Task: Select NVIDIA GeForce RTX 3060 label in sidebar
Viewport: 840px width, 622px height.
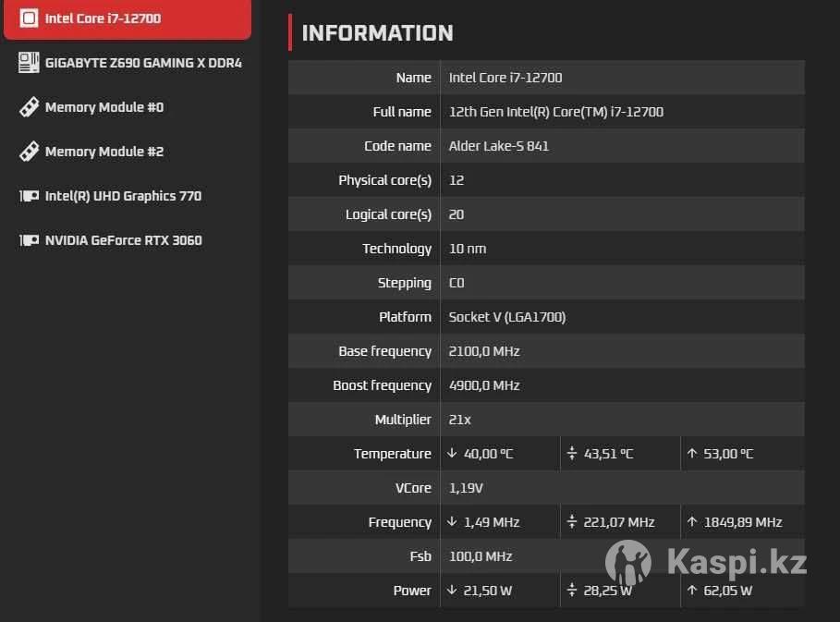Action: pyautogui.click(x=123, y=240)
